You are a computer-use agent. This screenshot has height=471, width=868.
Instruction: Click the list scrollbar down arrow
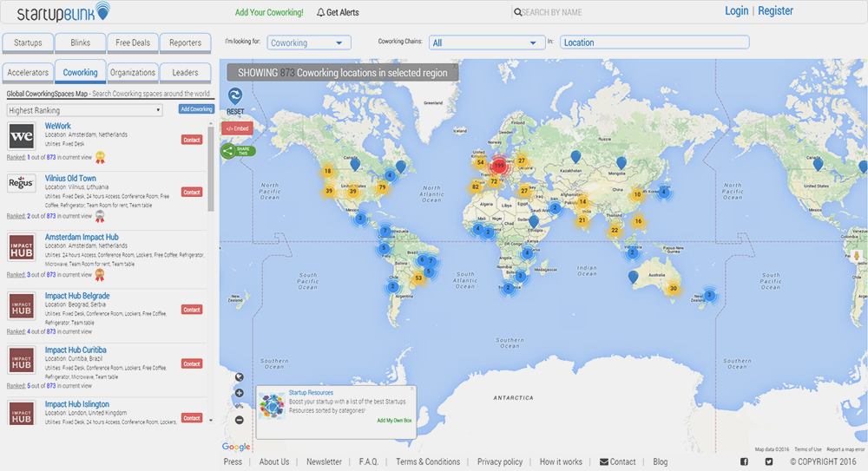coord(211,421)
